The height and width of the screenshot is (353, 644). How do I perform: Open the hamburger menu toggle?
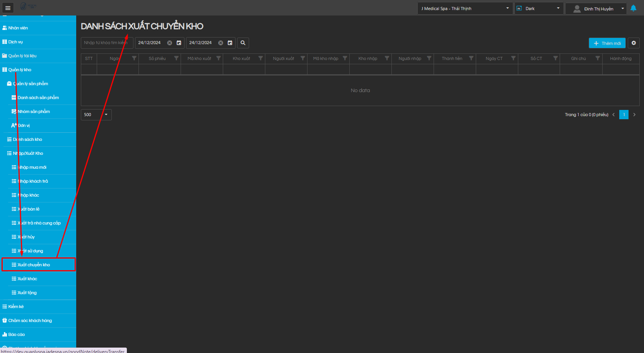pyautogui.click(x=8, y=8)
